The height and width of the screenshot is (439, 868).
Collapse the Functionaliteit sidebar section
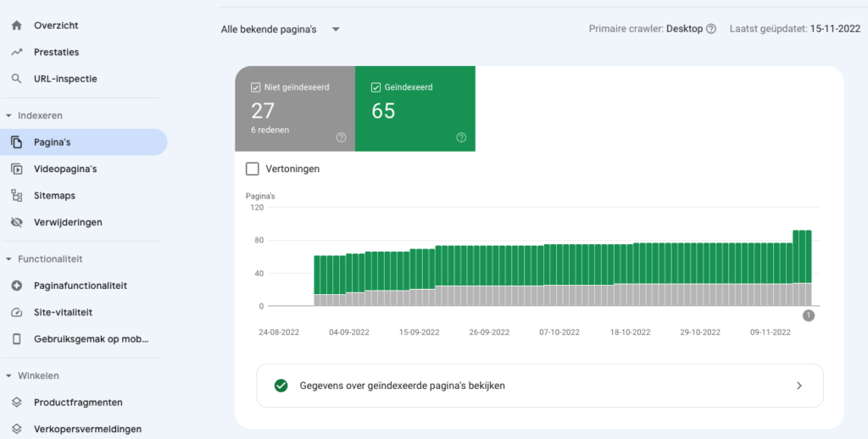(8, 259)
